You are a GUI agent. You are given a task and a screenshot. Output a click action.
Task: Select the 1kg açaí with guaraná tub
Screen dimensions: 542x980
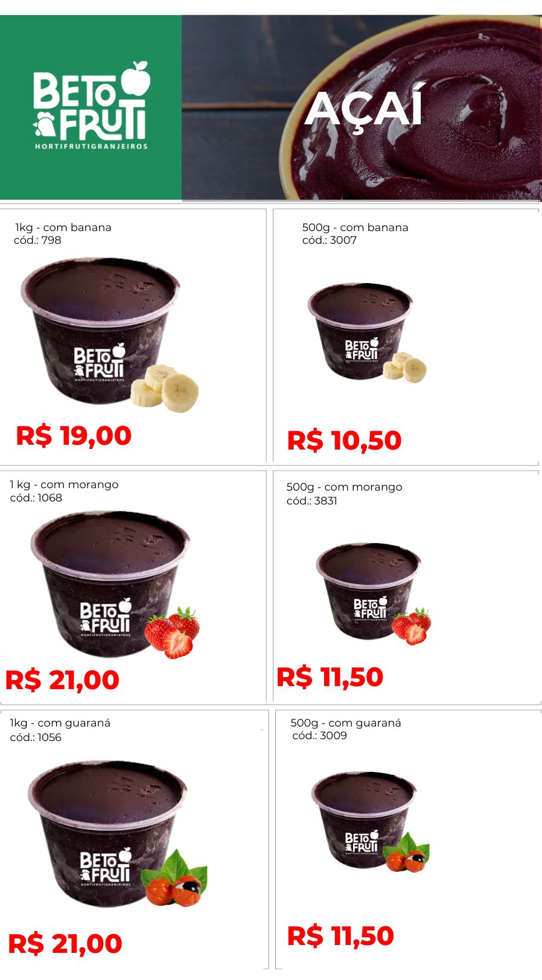(117, 834)
